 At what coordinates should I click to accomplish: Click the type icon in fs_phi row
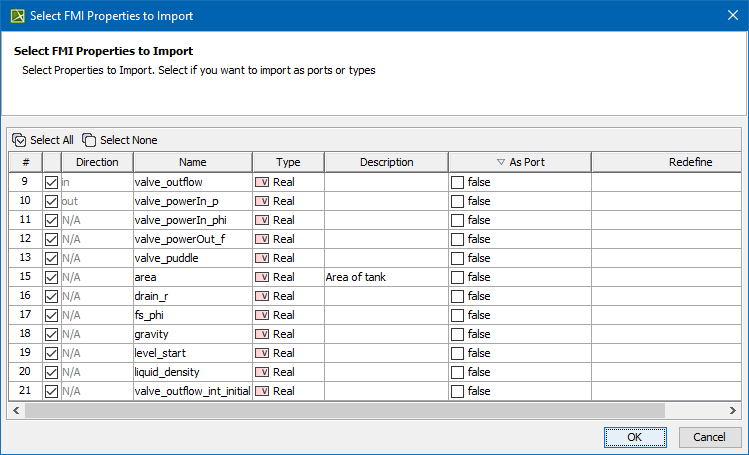[263, 315]
